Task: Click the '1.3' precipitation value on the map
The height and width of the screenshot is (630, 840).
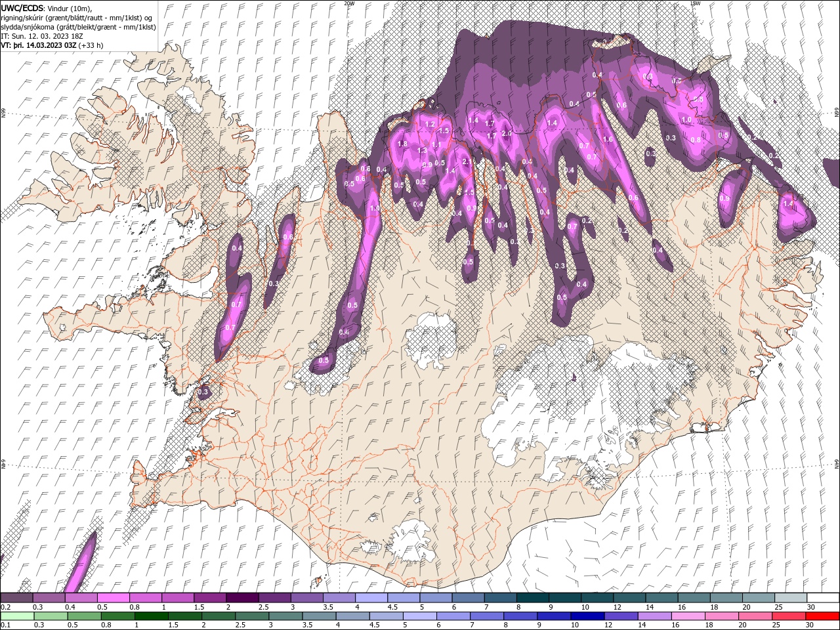Action: (x=423, y=150)
